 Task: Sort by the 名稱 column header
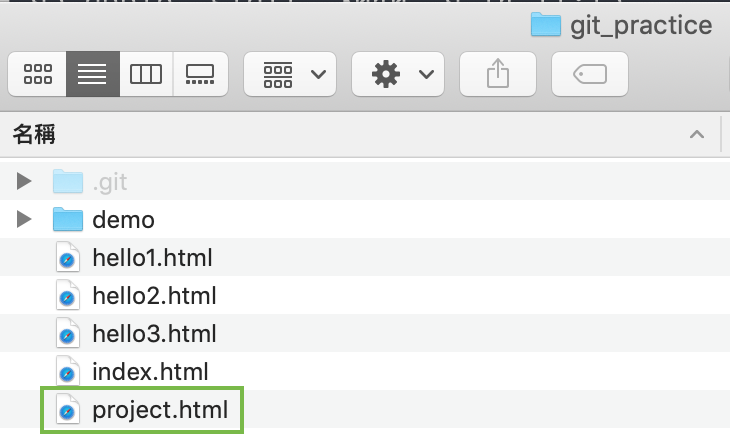click(x=34, y=135)
